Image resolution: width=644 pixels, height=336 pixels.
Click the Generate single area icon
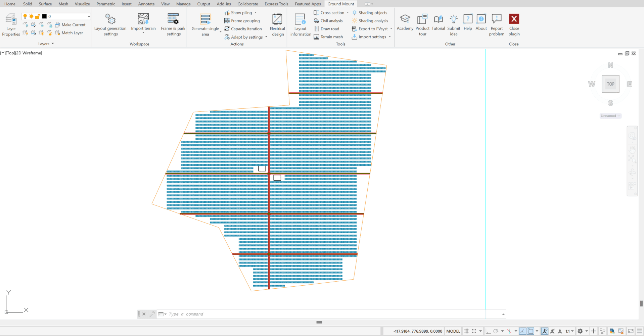coord(205,19)
